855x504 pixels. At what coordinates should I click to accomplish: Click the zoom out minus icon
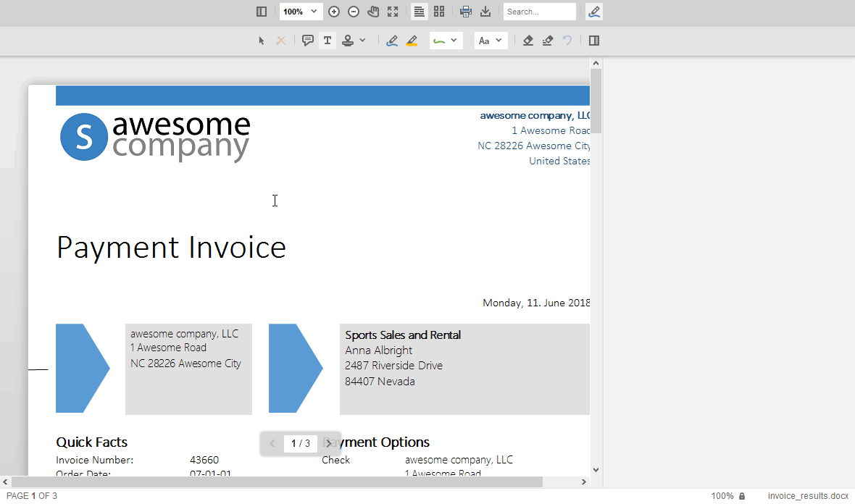[354, 12]
